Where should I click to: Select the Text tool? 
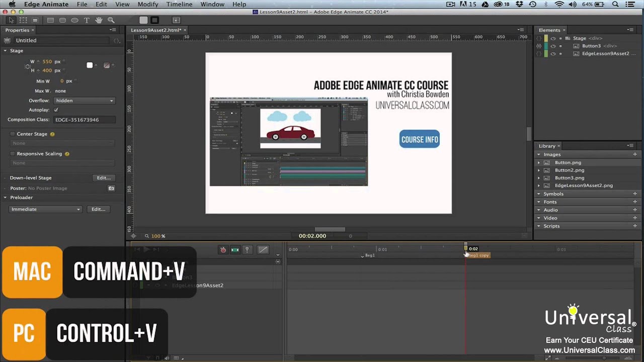(x=87, y=20)
